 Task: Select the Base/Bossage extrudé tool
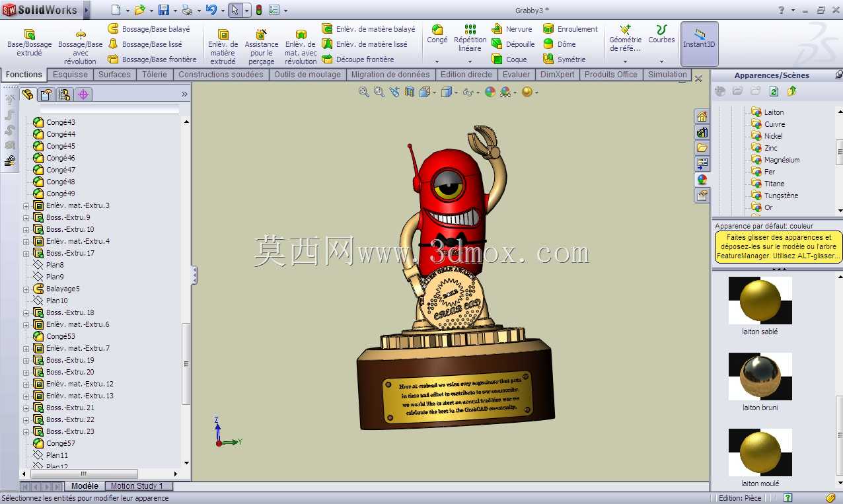29,43
